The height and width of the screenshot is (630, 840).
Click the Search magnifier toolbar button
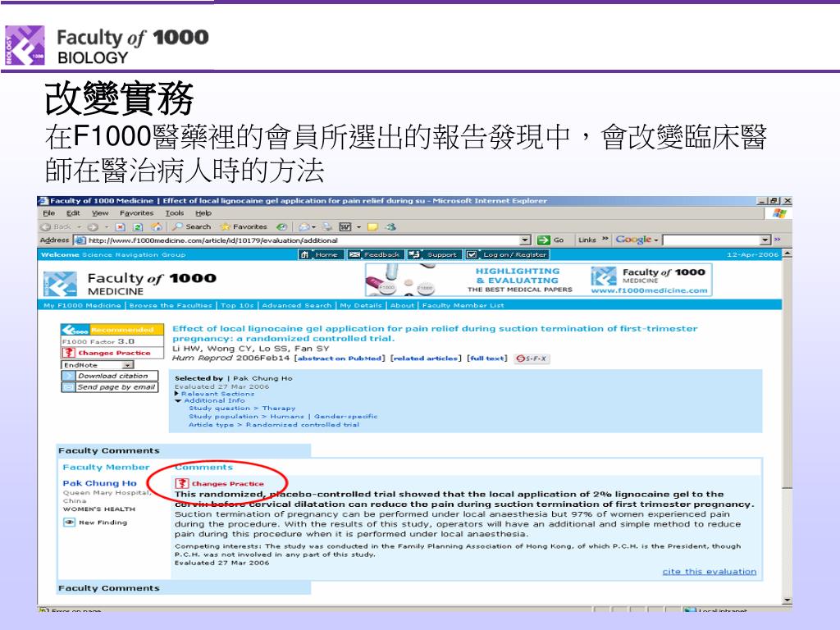point(191,227)
